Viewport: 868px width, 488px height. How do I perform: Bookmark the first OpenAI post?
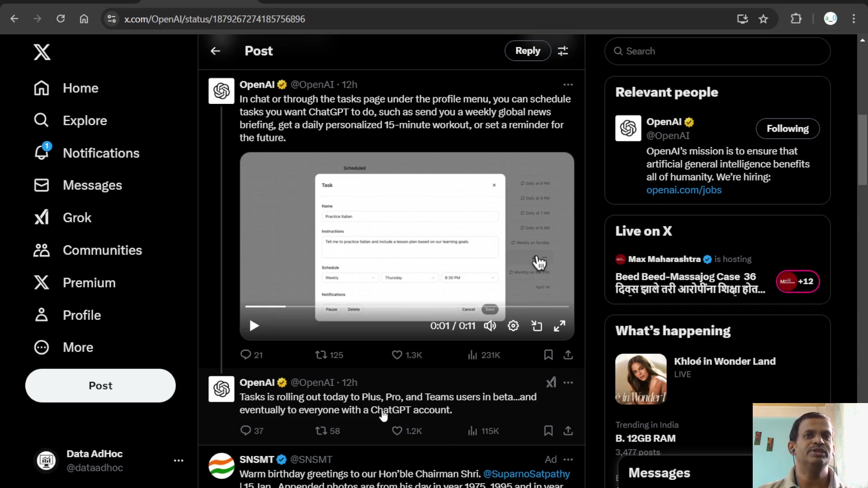click(548, 355)
